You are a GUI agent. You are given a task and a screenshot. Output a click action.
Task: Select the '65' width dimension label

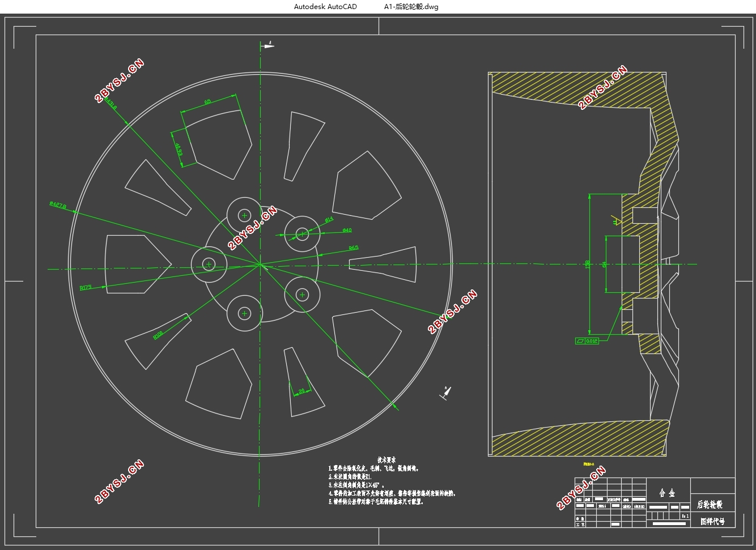point(207,101)
